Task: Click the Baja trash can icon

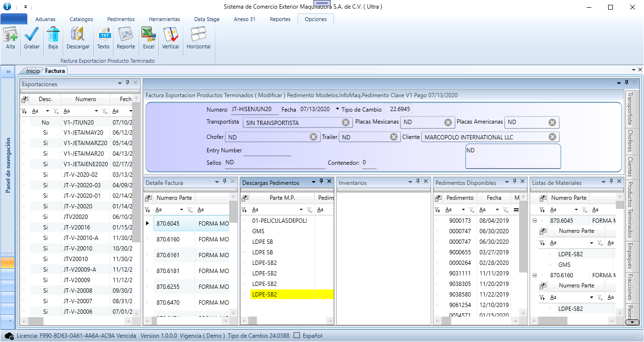Action: click(x=53, y=35)
